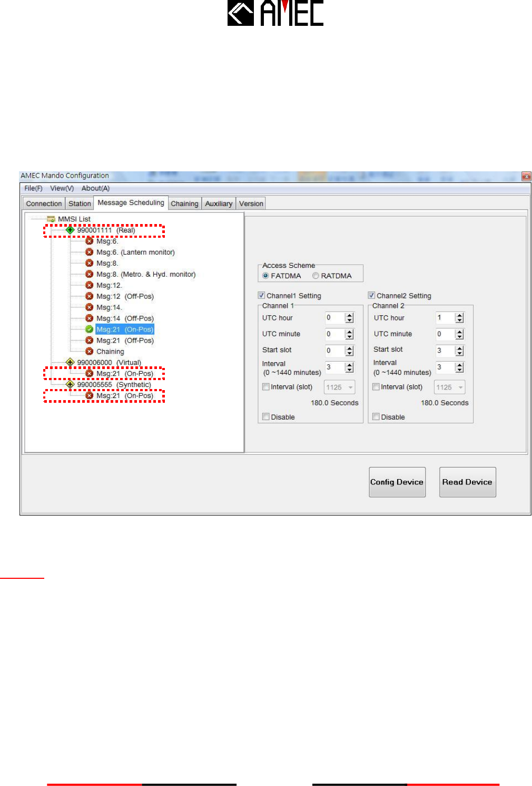Select the Msg:6. tree row
The height and width of the screenshot is (786, 532).
[x=107, y=241]
